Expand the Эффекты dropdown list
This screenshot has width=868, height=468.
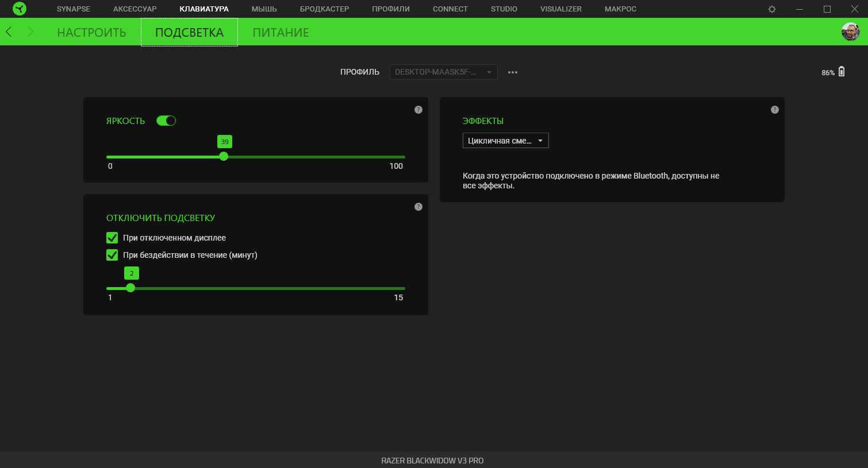click(505, 141)
